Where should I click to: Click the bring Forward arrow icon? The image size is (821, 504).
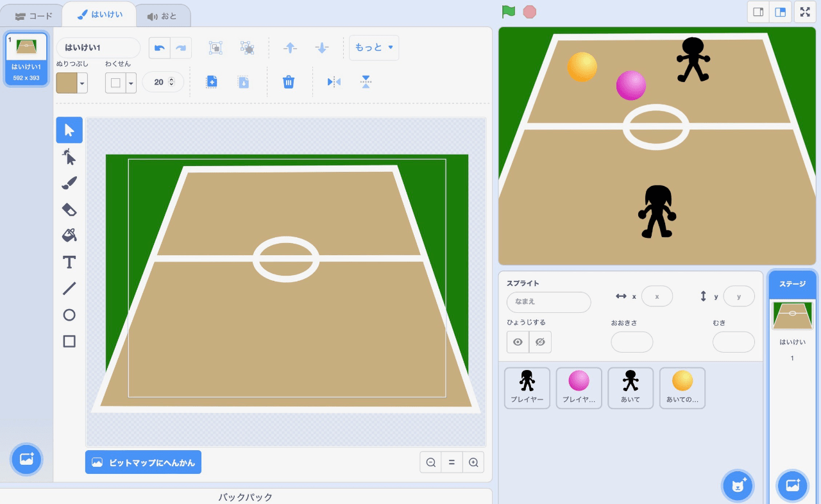pyautogui.click(x=290, y=47)
